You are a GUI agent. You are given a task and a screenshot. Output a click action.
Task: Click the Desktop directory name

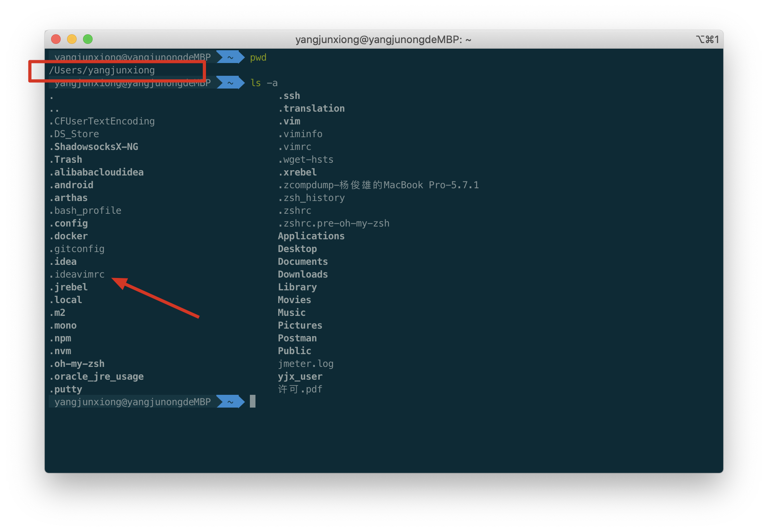tap(297, 249)
